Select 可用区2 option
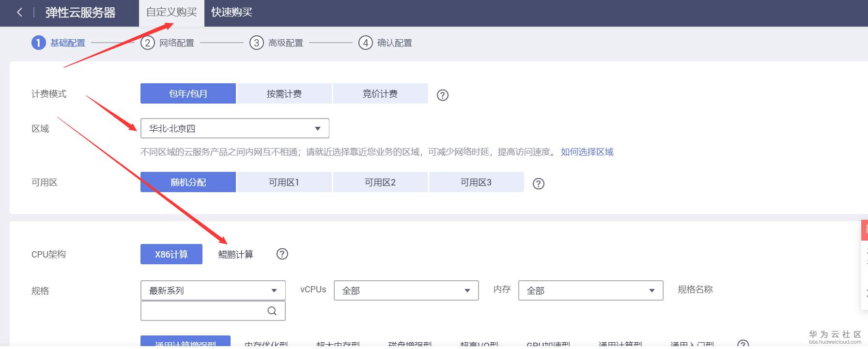Viewport: 868px width, 349px height. click(380, 182)
